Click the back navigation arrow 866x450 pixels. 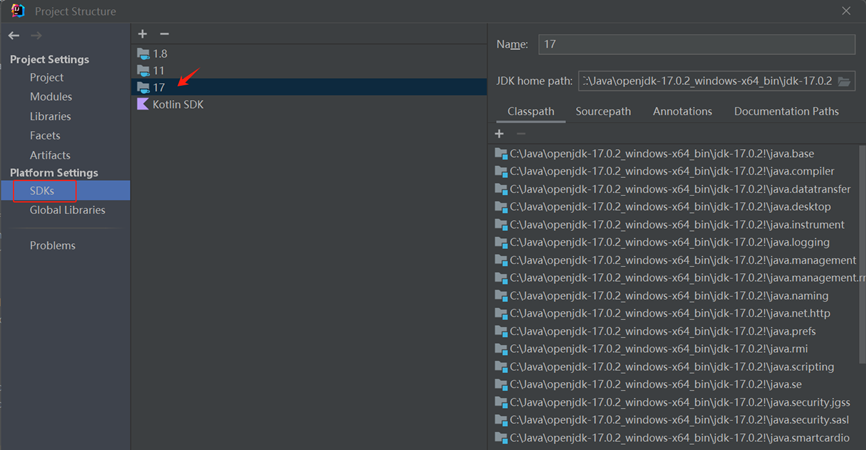[14, 36]
